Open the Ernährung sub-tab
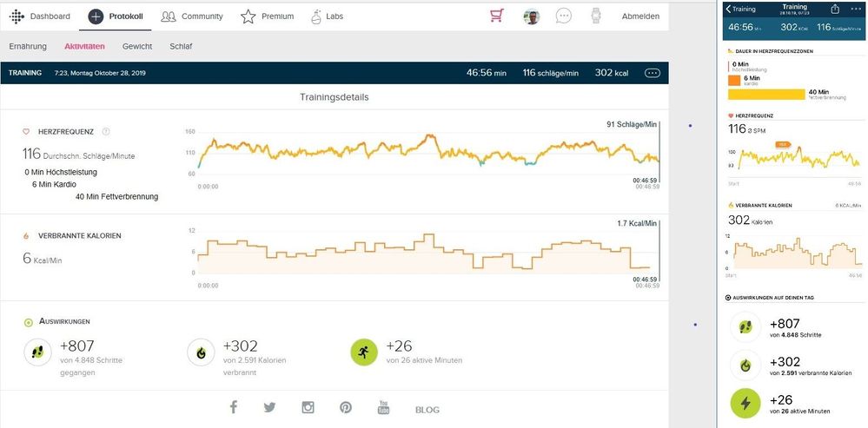This screenshot has height=428, width=868. pos(28,45)
